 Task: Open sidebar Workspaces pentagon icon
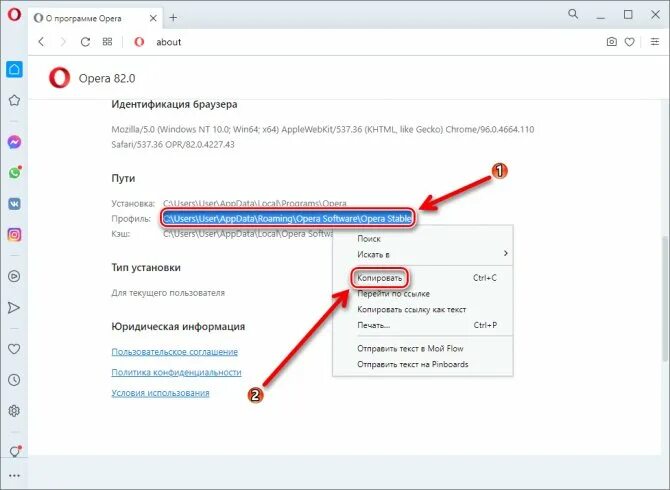[x=14, y=100]
